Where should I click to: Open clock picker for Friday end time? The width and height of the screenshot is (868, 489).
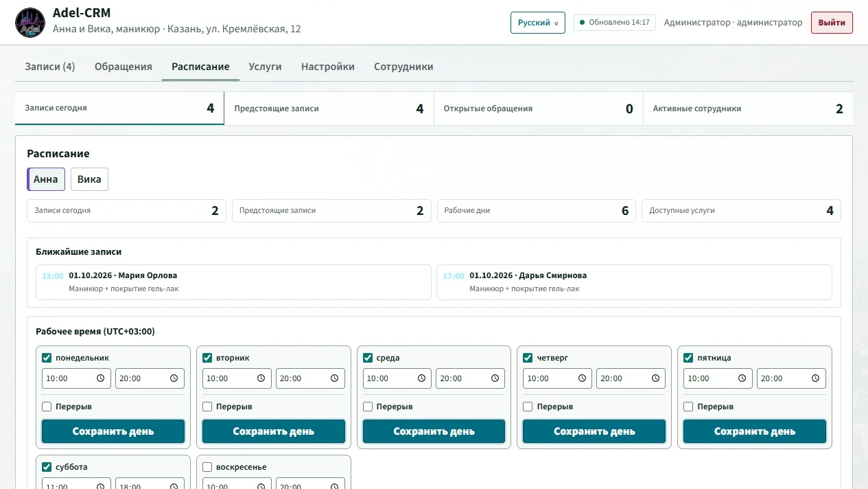click(815, 378)
